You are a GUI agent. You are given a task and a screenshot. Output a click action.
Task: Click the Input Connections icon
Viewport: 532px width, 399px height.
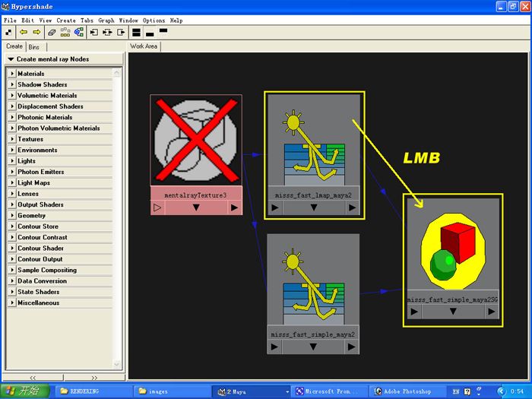94,33
